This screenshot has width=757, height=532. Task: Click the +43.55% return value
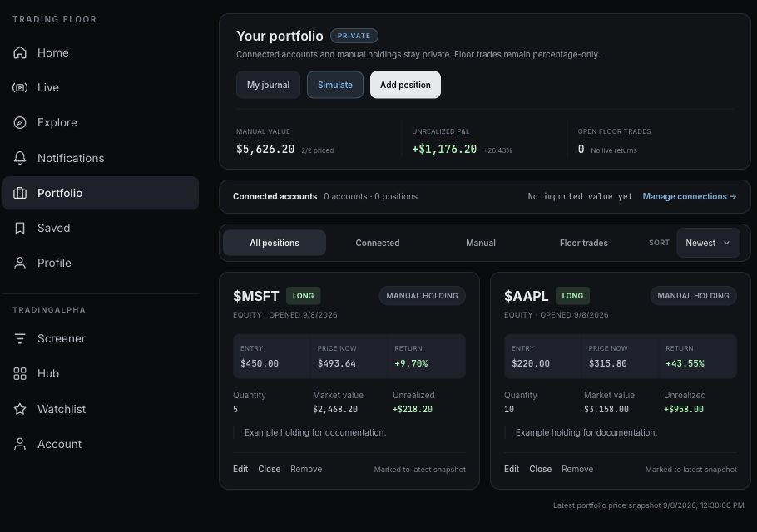pyautogui.click(x=685, y=363)
